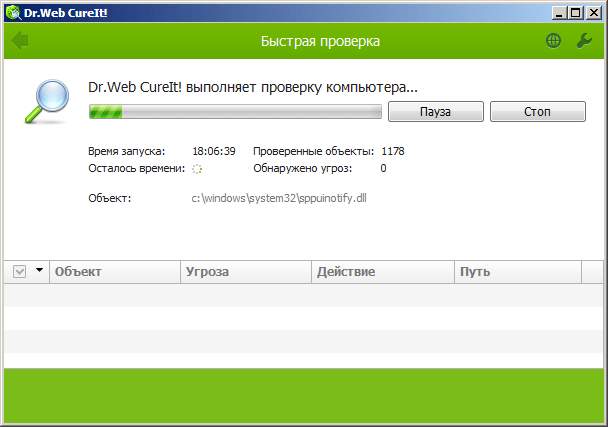Stop the scan with Стоп button
The image size is (608, 427).
coord(537,112)
